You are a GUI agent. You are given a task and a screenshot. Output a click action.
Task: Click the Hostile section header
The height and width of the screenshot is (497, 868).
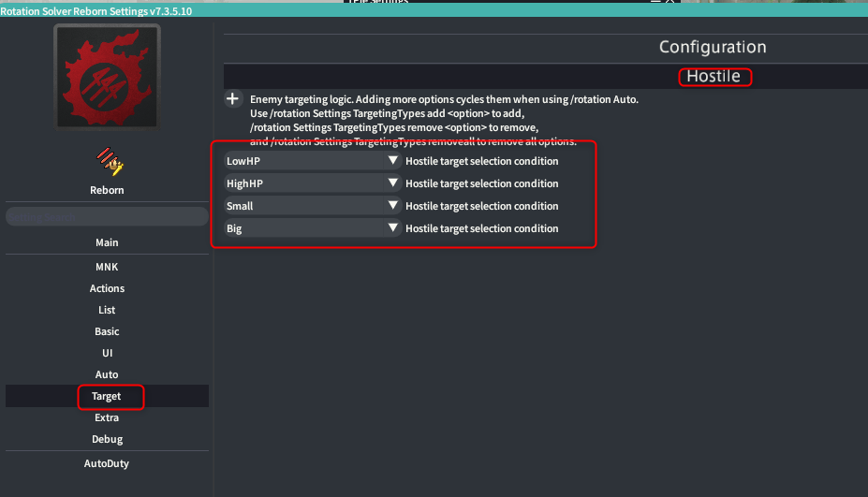[713, 77]
